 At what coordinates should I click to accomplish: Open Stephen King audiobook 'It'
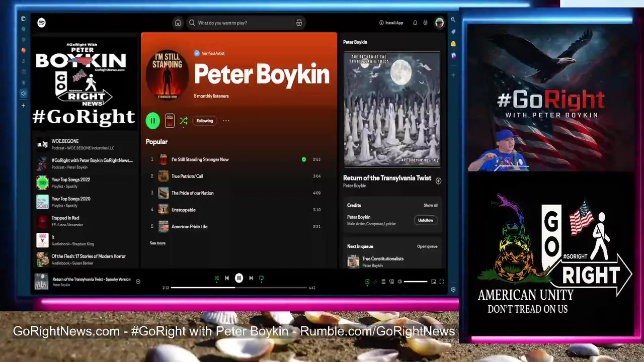click(86, 240)
